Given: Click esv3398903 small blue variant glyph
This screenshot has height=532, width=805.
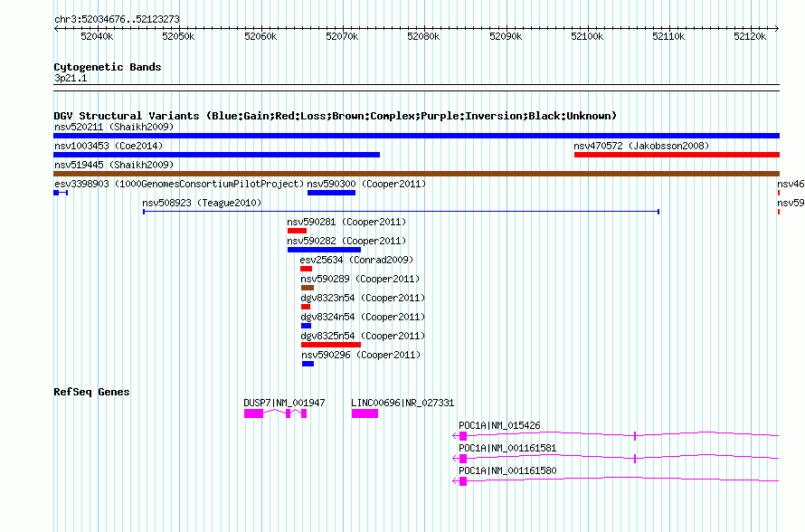Looking at the screenshot, I should 61,193.
